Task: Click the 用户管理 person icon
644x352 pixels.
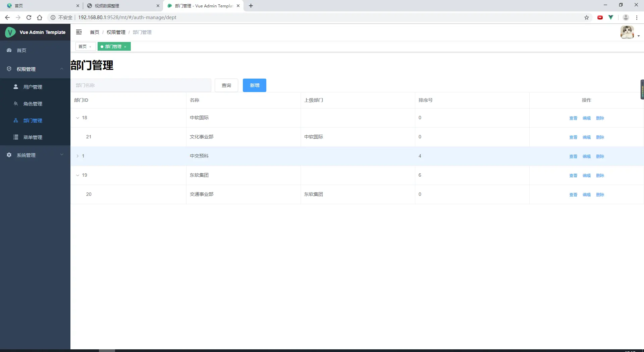Action: 16,87
